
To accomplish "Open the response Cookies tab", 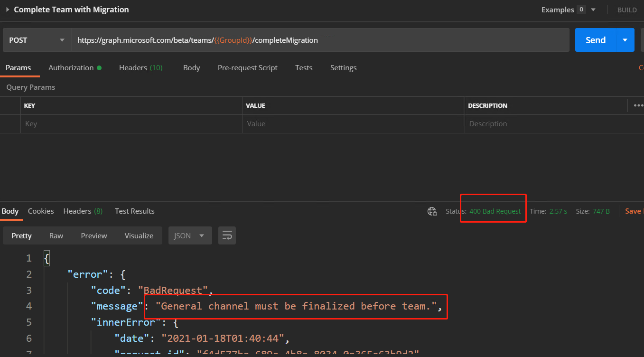I will click(41, 211).
